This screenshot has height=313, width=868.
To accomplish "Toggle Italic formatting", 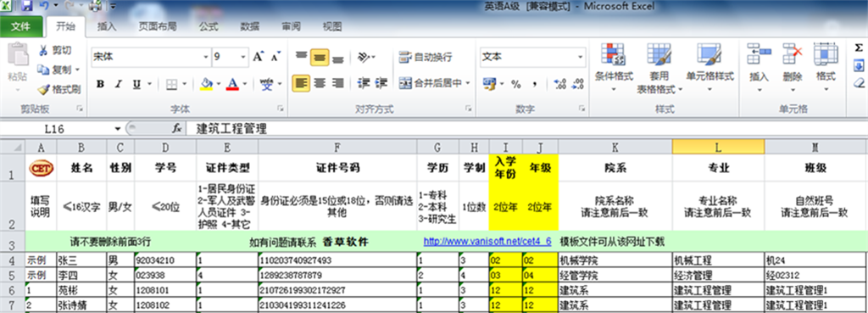I will (x=118, y=84).
